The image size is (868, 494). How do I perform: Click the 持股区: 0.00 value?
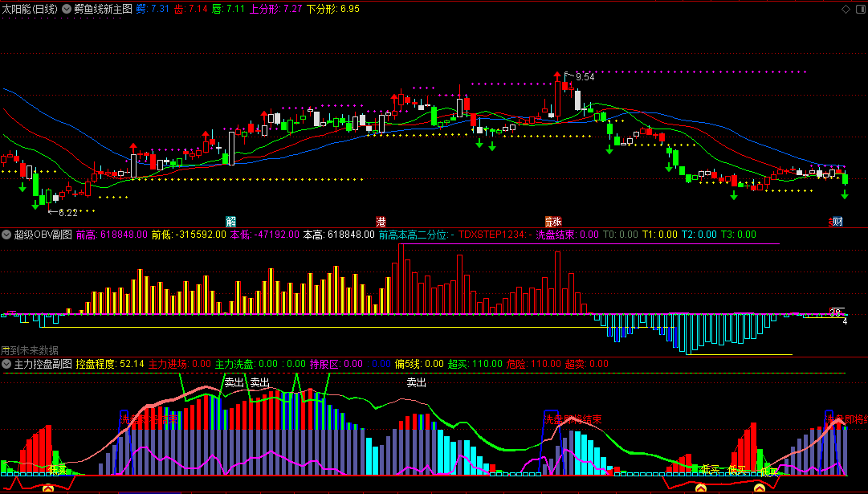336,365
